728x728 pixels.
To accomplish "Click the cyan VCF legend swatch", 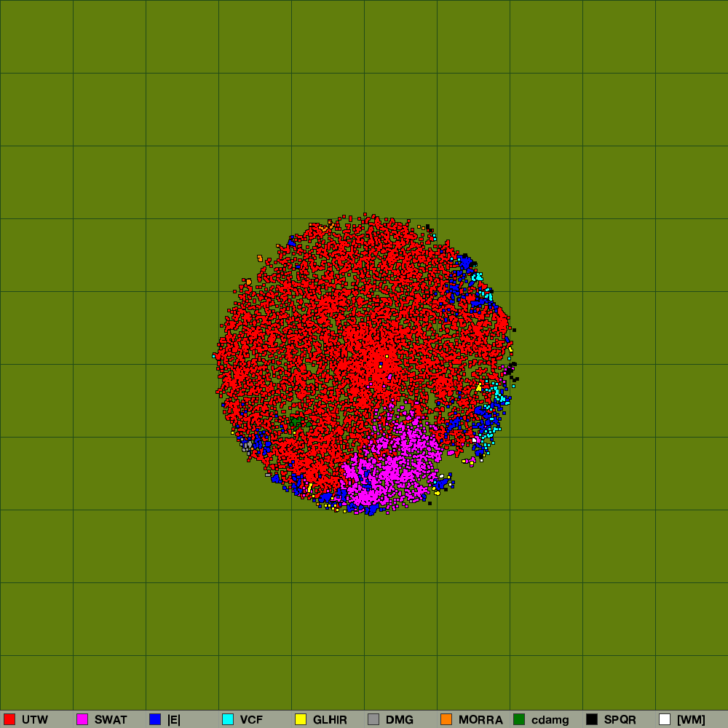I will coord(228,719).
